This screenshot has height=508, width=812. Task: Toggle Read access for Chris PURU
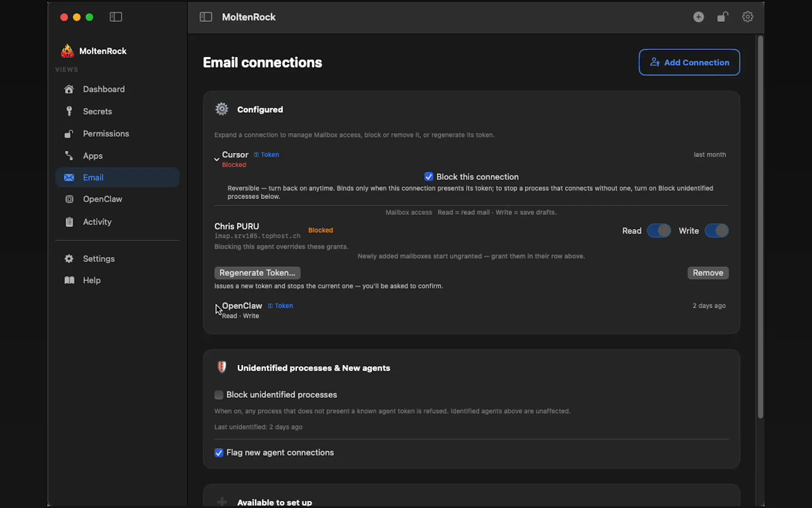[659, 231]
